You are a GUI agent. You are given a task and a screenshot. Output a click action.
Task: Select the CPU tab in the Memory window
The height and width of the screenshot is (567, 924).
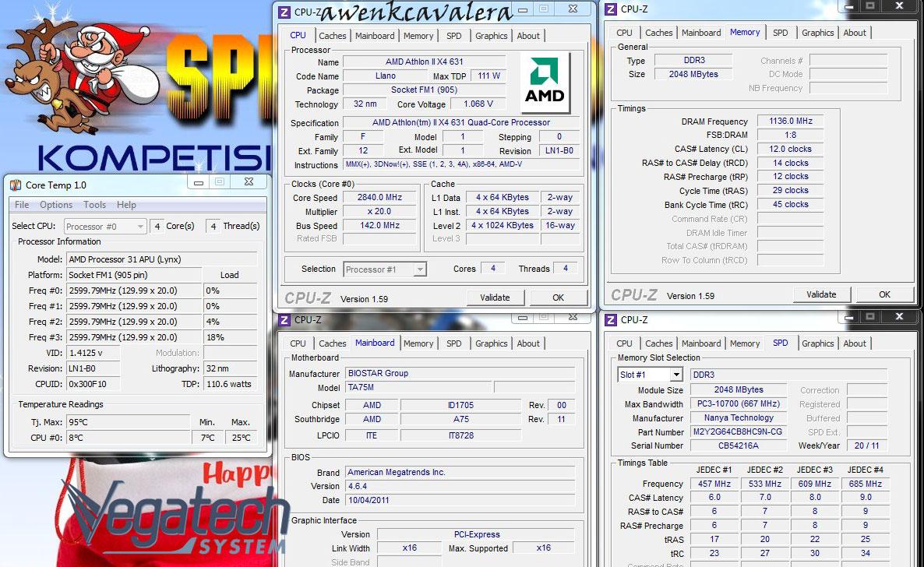pos(624,33)
